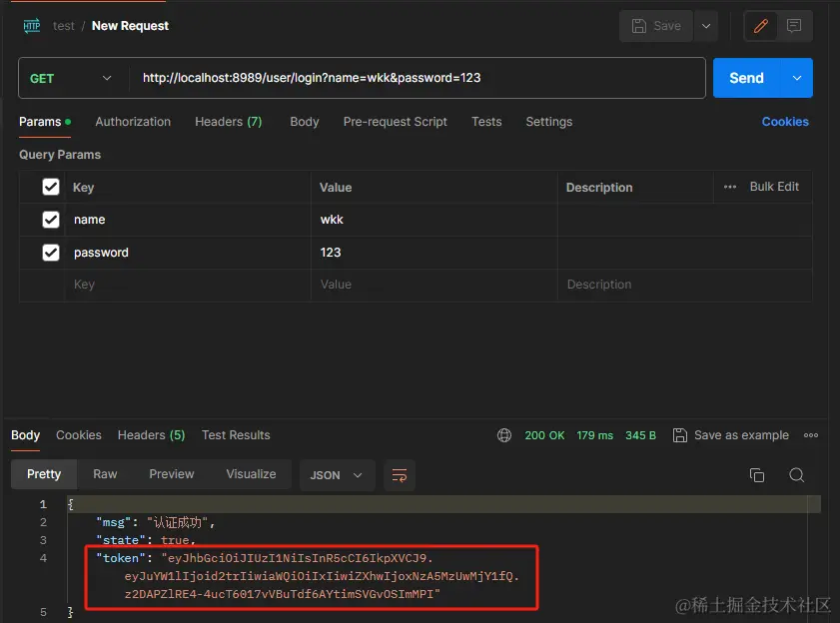This screenshot has width=840, height=623.
Task: Select the response Cookies tab
Action: (79, 435)
